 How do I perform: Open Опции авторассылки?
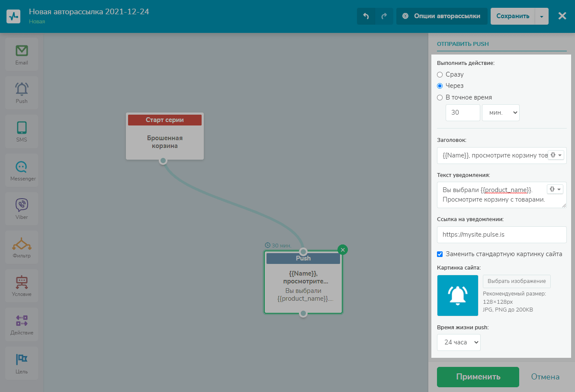[x=442, y=16]
